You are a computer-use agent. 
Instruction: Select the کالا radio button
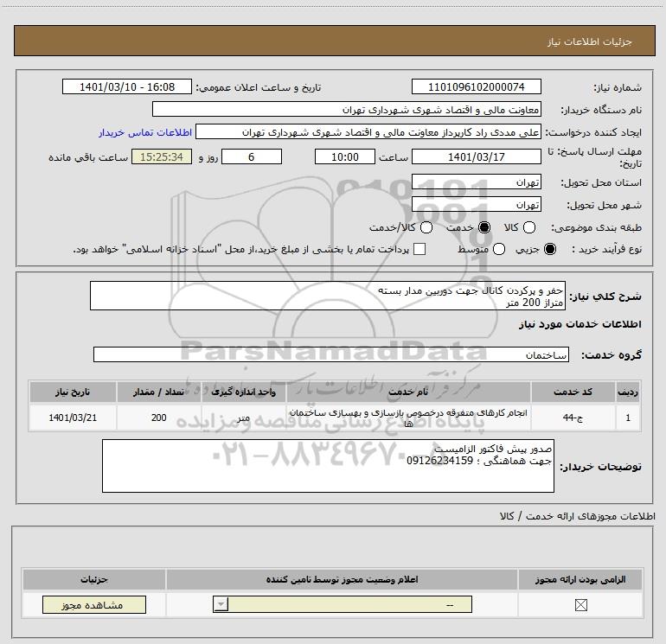528,227
